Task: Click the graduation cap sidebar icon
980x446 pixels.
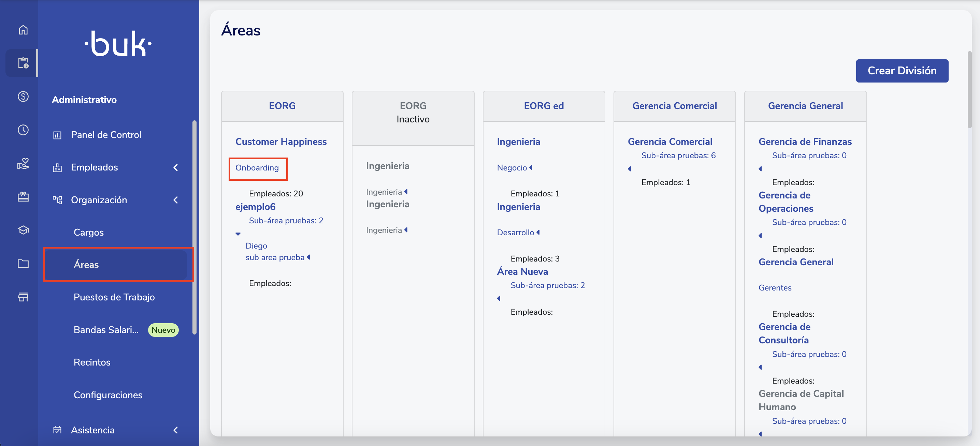Action: coord(23,230)
